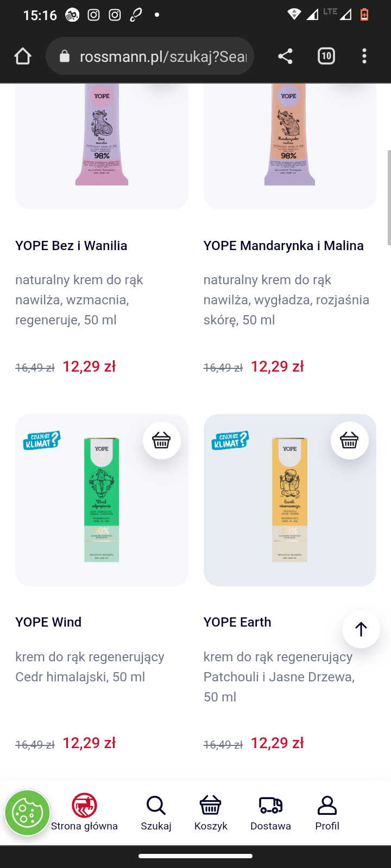The image size is (391, 868).
Task: Tap the scroll-to-top arrow button
Action: pyautogui.click(x=361, y=629)
